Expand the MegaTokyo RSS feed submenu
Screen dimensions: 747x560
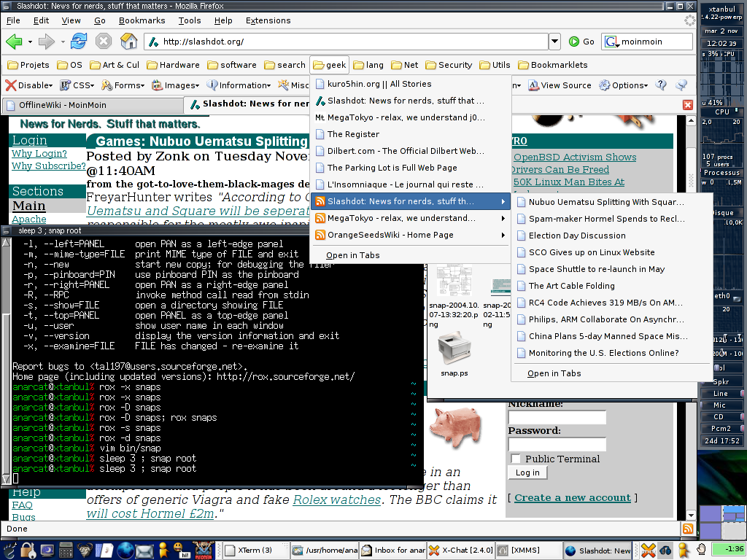pyautogui.click(x=409, y=218)
